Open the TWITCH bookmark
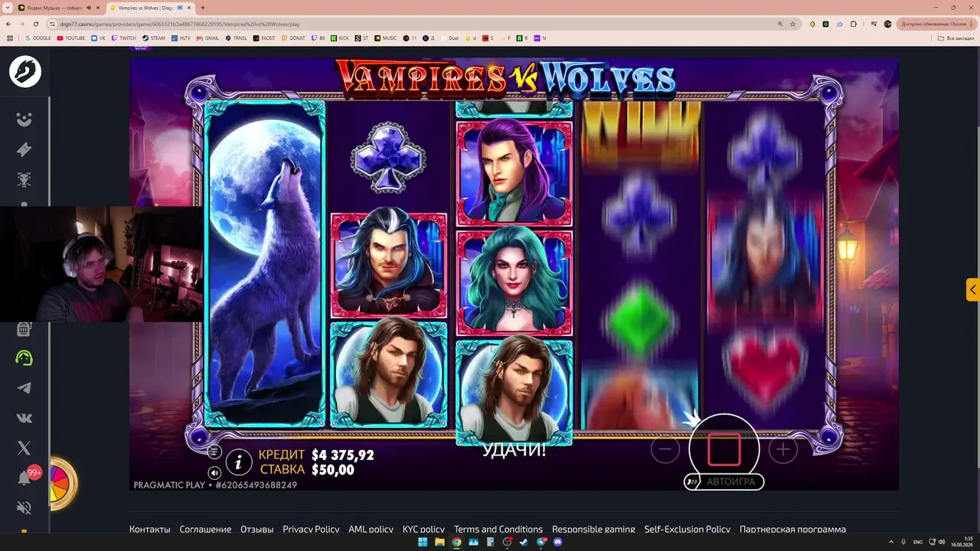 [123, 37]
